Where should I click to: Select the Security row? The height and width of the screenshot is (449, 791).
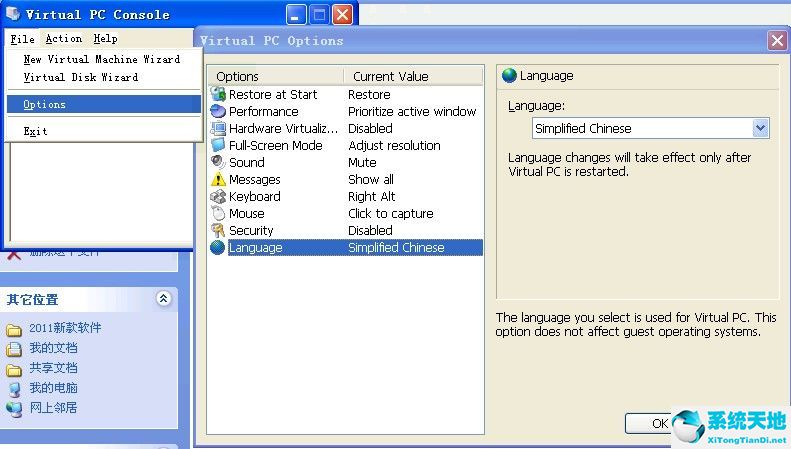click(x=251, y=231)
